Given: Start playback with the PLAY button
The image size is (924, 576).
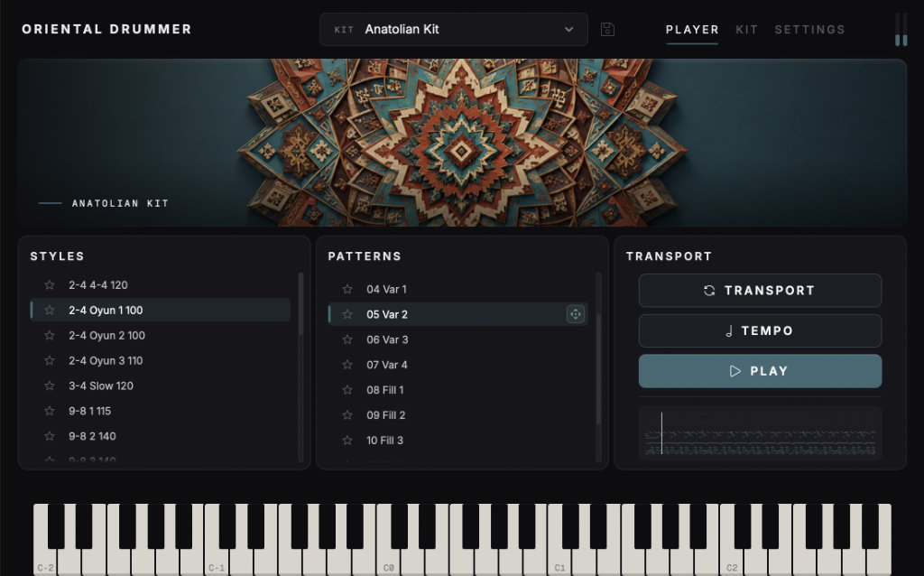Looking at the screenshot, I should [x=760, y=371].
